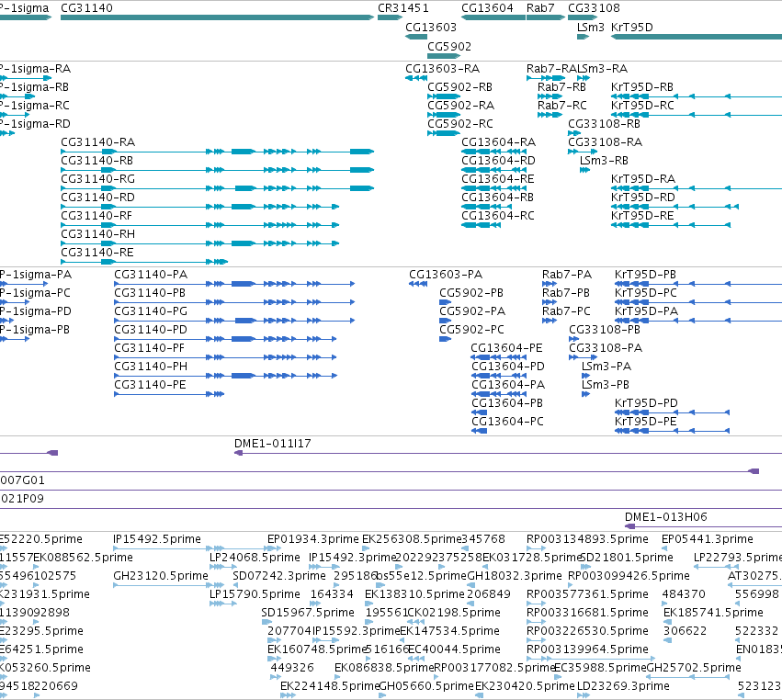Select protein KrT95D-PD
The width and height of the screenshot is (782, 700).
673,412
